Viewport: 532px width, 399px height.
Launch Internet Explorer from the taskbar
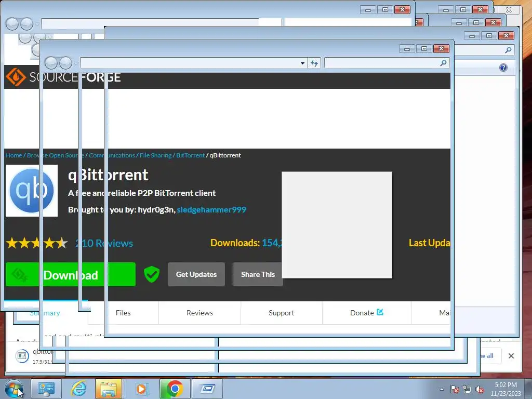pyautogui.click(x=79, y=389)
